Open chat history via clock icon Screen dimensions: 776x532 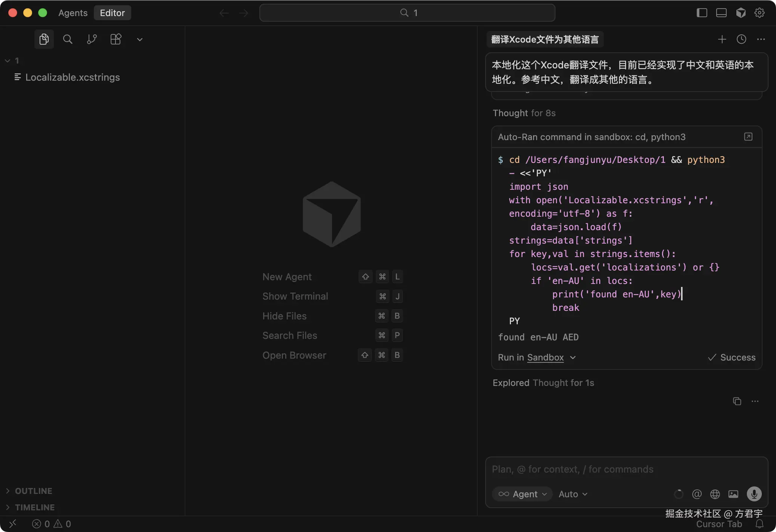pyautogui.click(x=742, y=39)
